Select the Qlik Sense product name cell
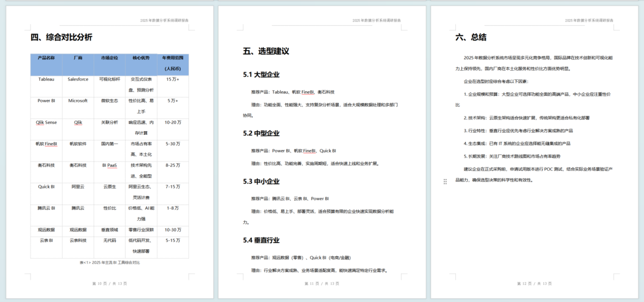644x302 pixels. click(x=46, y=123)
